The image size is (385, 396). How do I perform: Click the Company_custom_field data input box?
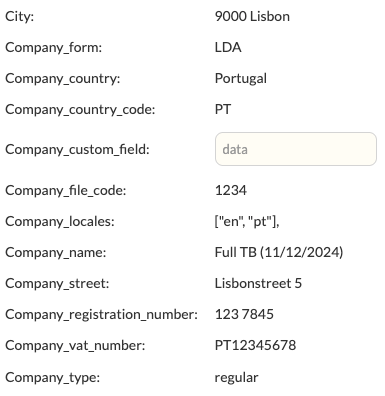[296, 149]
